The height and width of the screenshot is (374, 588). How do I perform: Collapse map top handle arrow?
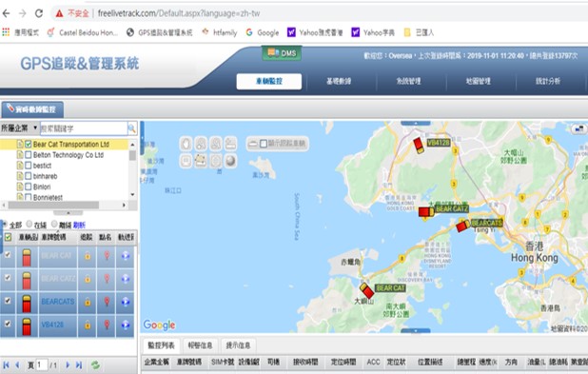pos(416,123)
